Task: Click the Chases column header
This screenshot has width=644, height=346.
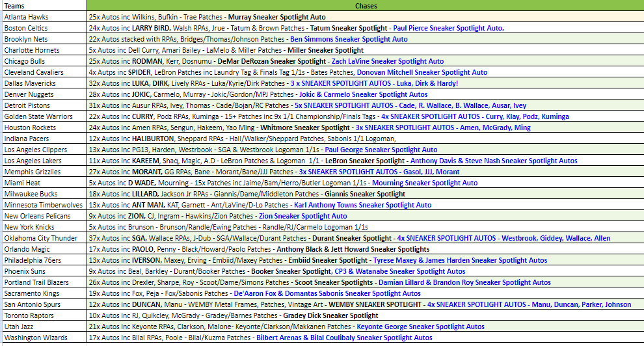Action: [x=364, y=6]
